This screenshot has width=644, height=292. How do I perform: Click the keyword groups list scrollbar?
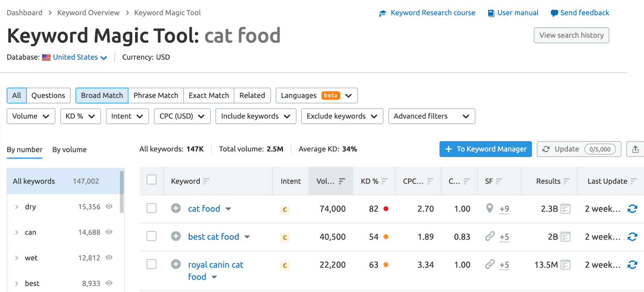point(122,192)
